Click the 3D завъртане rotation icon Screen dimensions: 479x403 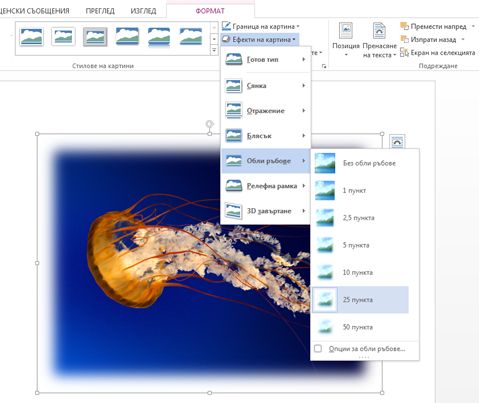[x=233, y=211]
